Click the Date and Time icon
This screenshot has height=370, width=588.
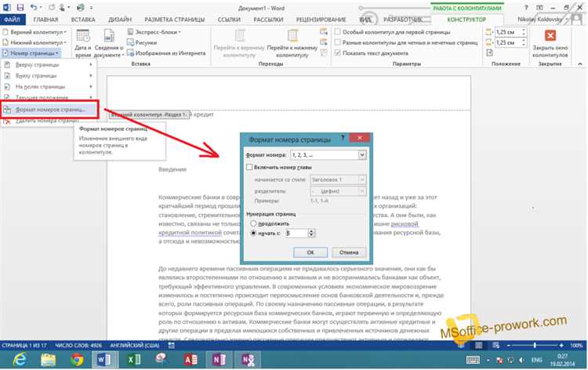[83, 36]
